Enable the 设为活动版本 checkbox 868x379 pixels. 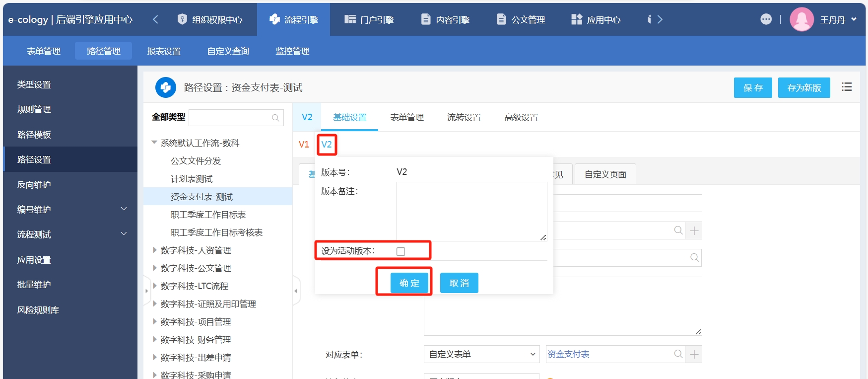pyautogui.click(x=401, y=251)
